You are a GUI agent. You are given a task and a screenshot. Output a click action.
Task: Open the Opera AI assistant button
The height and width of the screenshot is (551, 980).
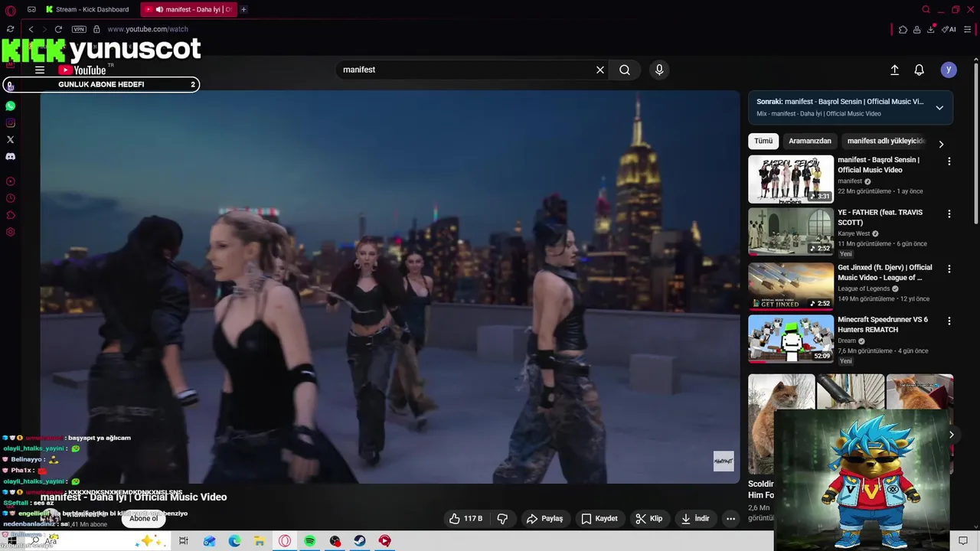point(949,29)
